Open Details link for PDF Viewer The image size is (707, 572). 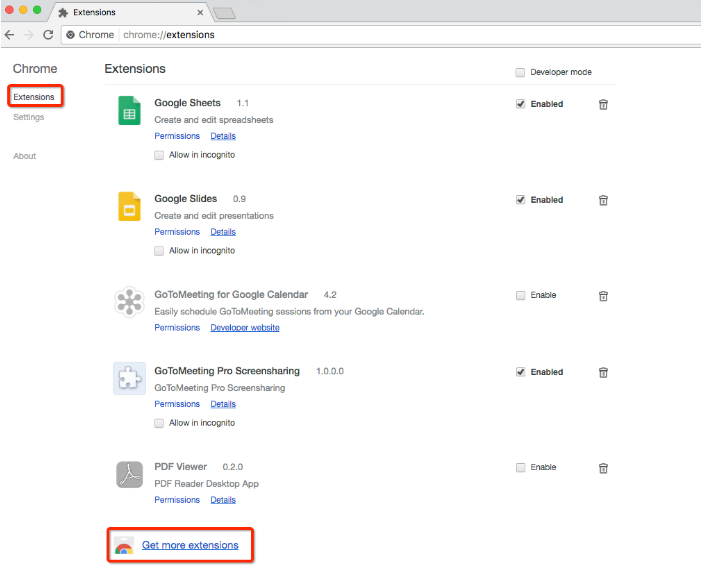tap(223, 500)
